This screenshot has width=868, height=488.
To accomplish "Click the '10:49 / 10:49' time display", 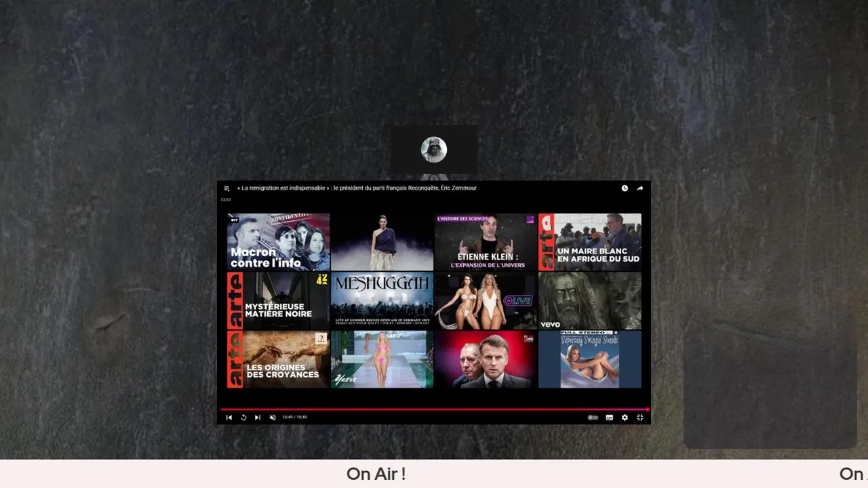I will click(x=294, y=418).
